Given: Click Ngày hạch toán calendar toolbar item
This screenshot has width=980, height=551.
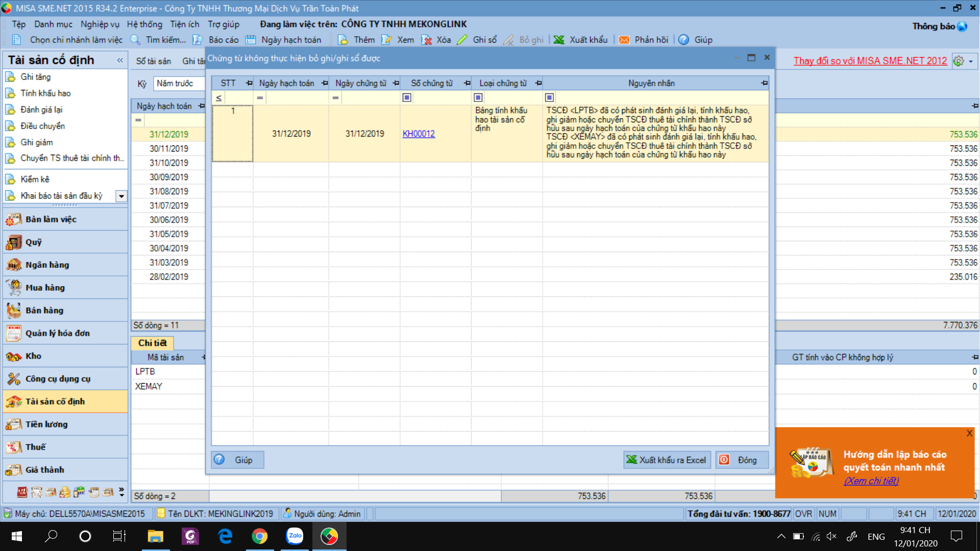Looking at the screenshot, I should [284, 40].
